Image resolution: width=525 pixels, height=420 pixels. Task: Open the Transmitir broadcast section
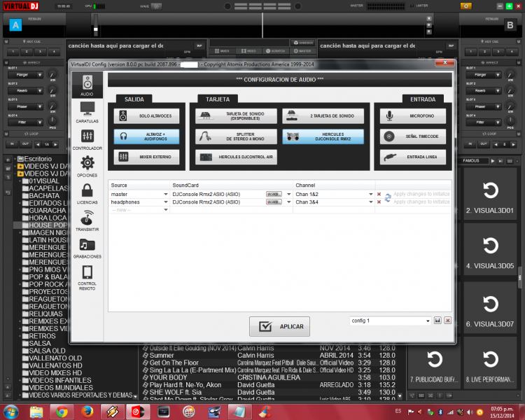[87, 220]
